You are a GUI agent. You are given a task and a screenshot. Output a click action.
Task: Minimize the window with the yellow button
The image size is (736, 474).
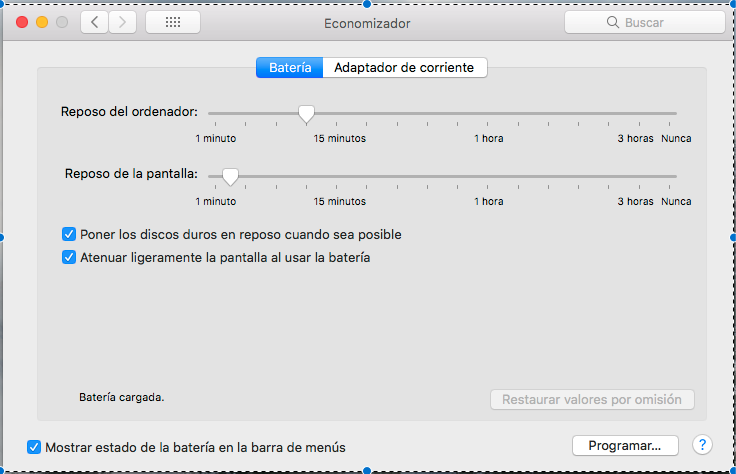tap(42, 22)
